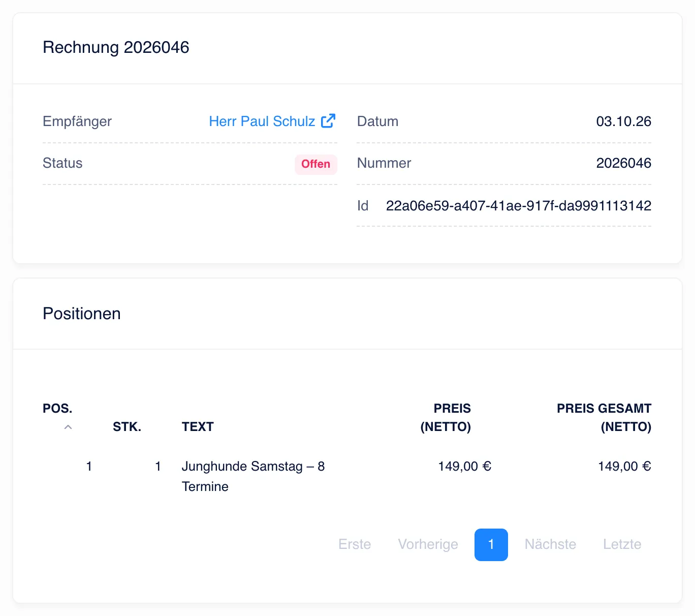The height and width of the screenshot is (616, 695).
Task: Sort by STK. column header
Action: [127, 427]
